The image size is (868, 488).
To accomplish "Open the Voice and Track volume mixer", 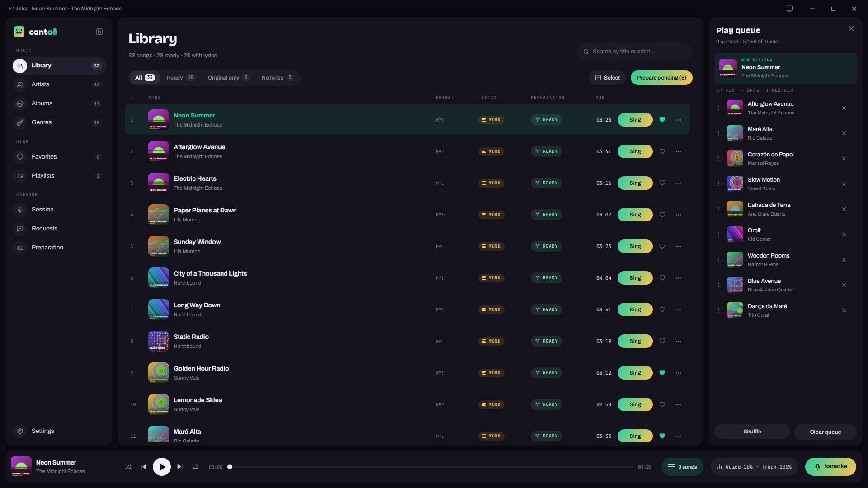I will pyautogui.click(x=754, y=467).
